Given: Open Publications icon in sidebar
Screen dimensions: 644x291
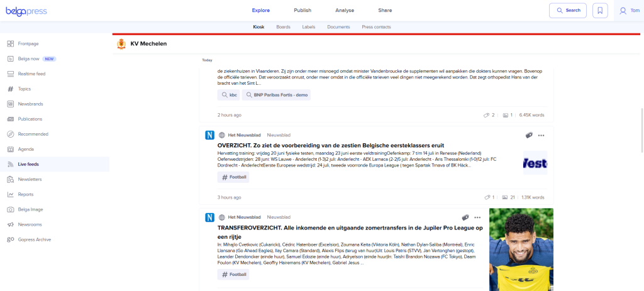Looking at the screenshot, I should click(x=11, y=119).
